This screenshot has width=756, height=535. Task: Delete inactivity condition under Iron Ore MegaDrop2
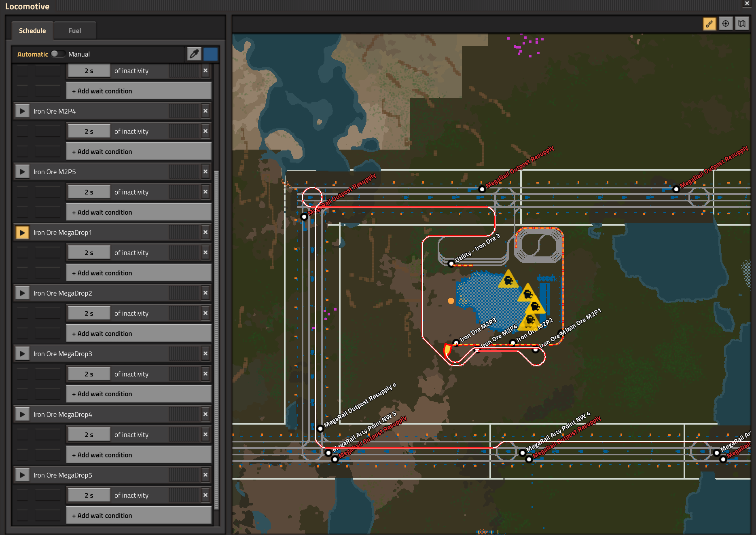[x=205, y=313]
